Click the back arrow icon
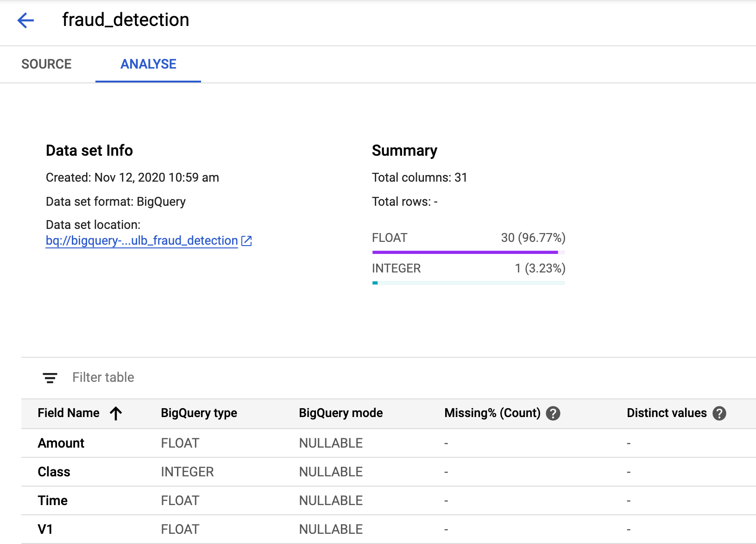The width and height of the screenshot is (756, 544). tap(25, 20)
